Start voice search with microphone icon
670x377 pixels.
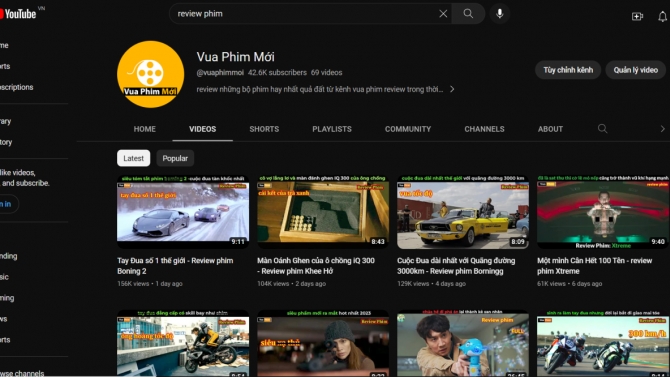(x=500, y=14)
